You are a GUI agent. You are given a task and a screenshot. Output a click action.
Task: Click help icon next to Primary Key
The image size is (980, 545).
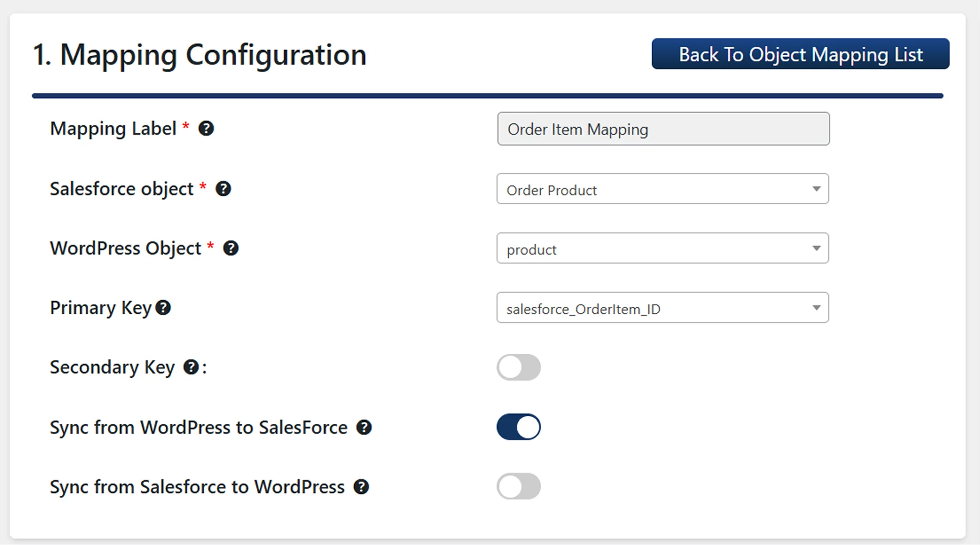(163, 308)
